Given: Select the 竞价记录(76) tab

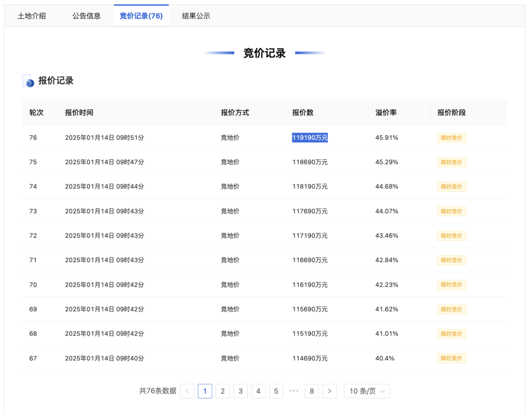Looking at the screenshot, I should tap(141, 16).
